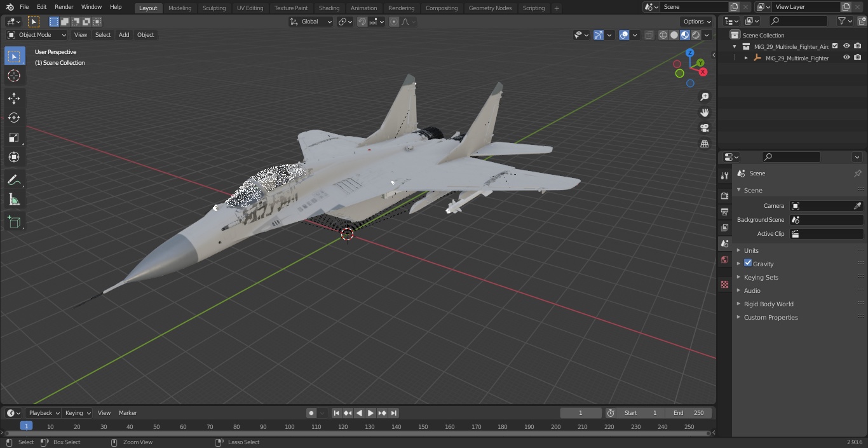Open the World properties tab

(724, 259)
